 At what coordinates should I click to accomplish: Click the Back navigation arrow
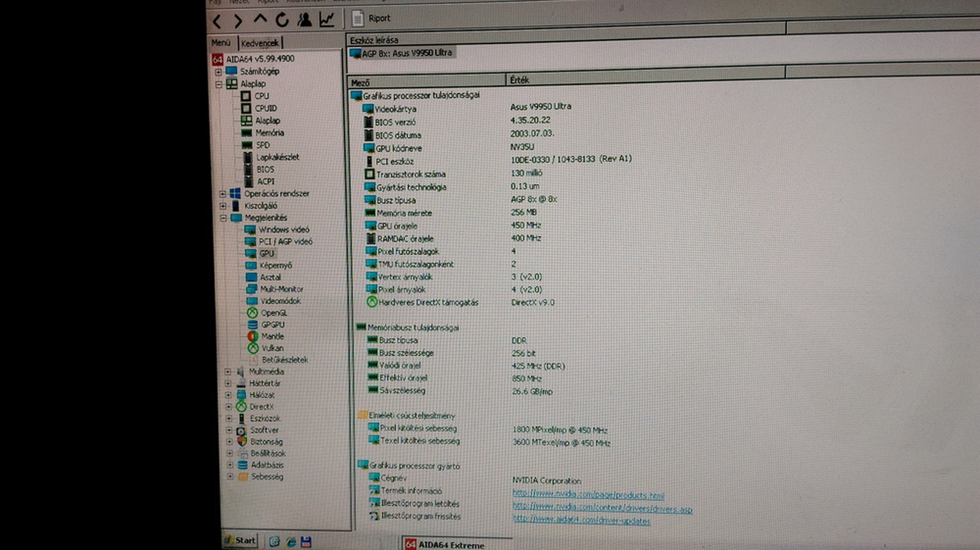217,22
